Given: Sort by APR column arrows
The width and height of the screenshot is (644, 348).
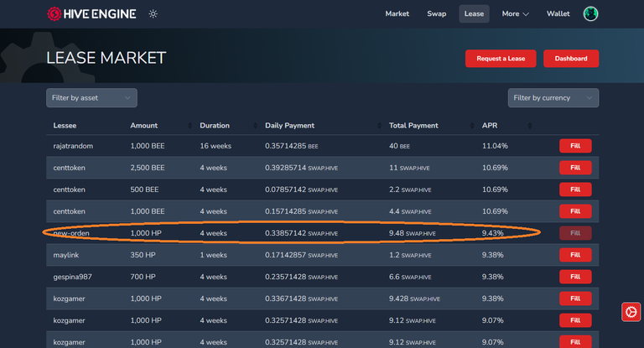Looking at the screenshot, I should 530,126.
